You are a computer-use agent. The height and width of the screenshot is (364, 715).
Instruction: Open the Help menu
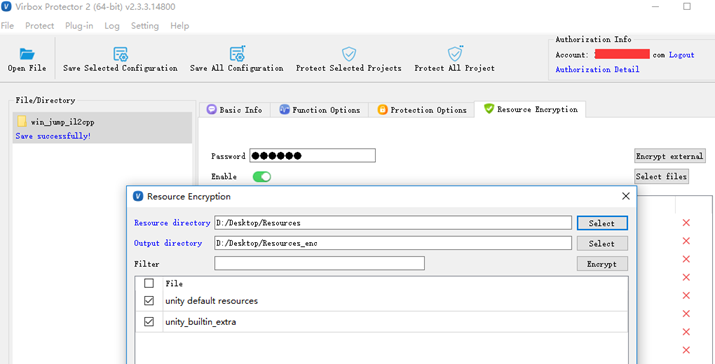coord(180,26)
